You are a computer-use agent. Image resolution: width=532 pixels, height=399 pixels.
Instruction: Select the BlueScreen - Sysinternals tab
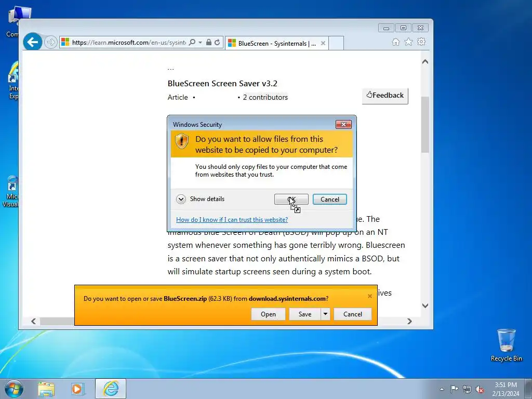coord(276,43)
